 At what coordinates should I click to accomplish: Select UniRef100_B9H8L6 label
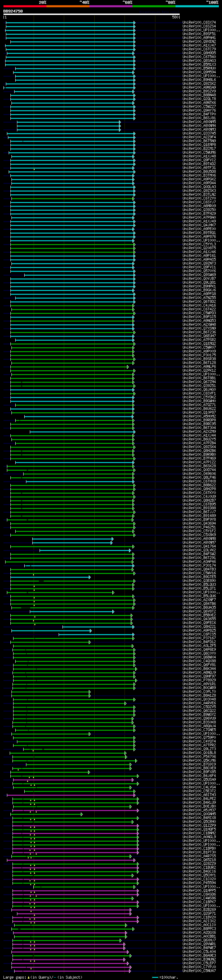(199, 80)
